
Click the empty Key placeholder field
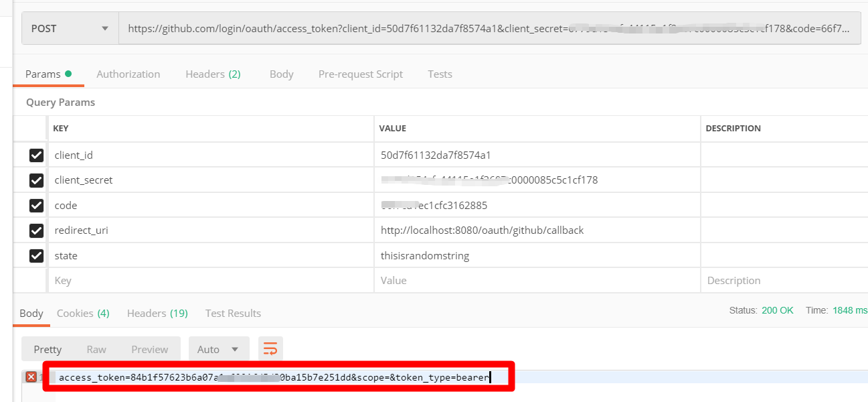(x=209, y=281)
